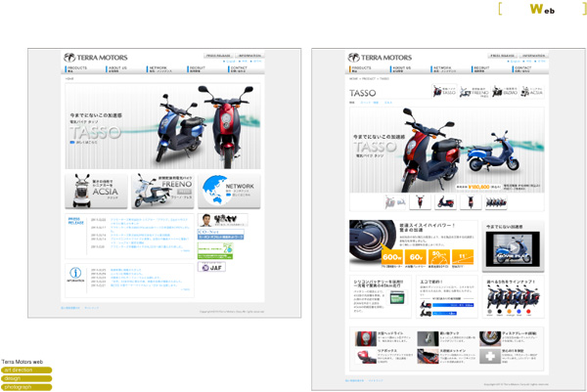The width and height of the screenshot is (587, 392).
Task: Open the ACSIA senior car banner
Action: tap(96, 191)
